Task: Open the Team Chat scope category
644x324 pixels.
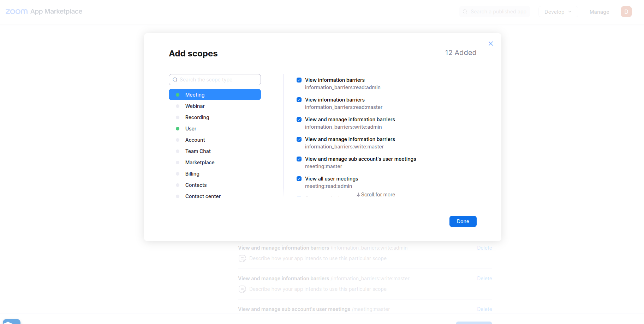Action: tap(198, 151)
